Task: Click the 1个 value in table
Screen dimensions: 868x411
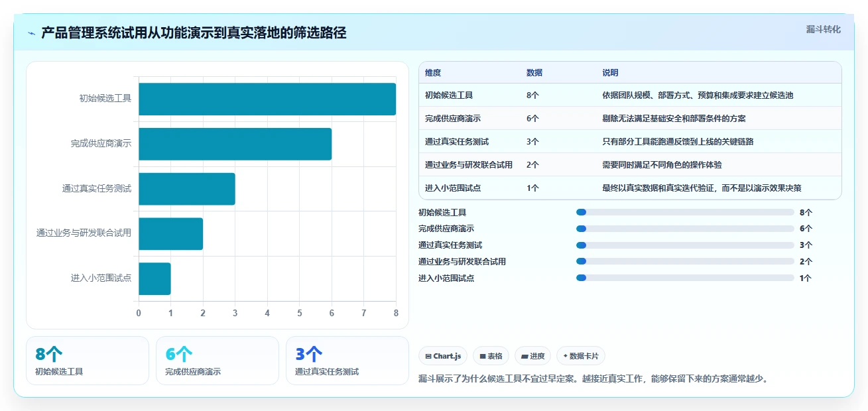Action: point(532,188)
